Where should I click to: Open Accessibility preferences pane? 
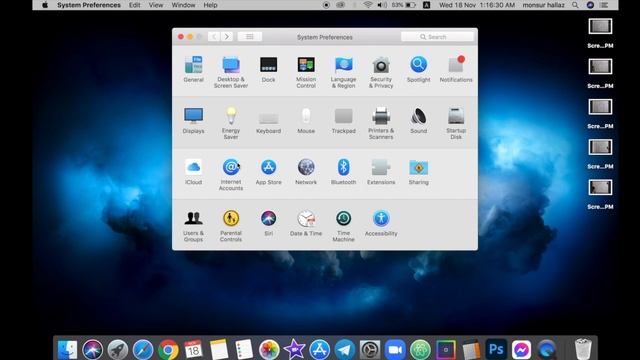381,223
